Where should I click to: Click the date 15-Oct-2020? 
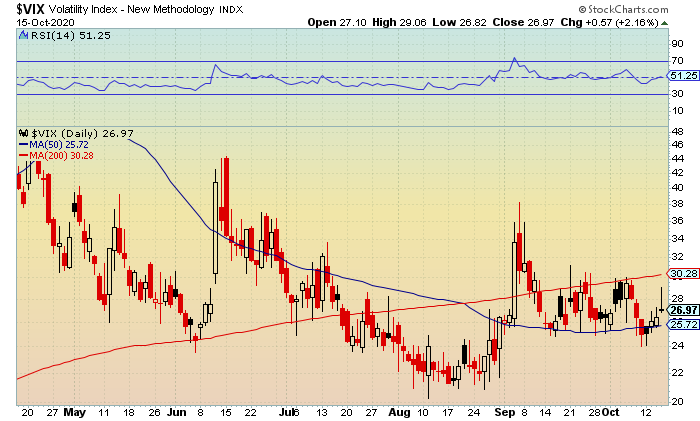tap(46, 23)
